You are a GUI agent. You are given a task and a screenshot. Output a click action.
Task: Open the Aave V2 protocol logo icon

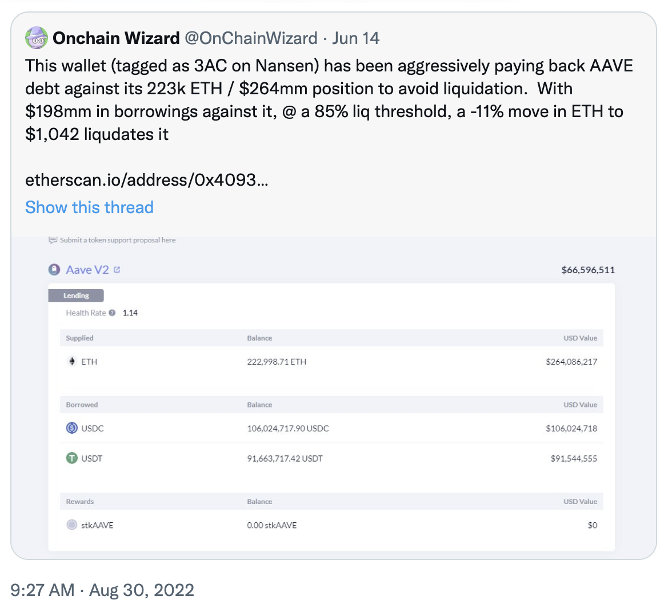pos(54,270)
